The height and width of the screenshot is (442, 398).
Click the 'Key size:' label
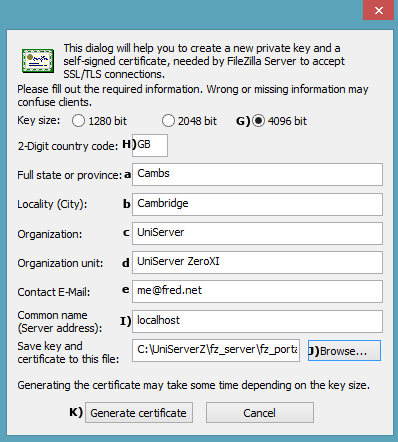pyautogui.click(x=39, y=120)
